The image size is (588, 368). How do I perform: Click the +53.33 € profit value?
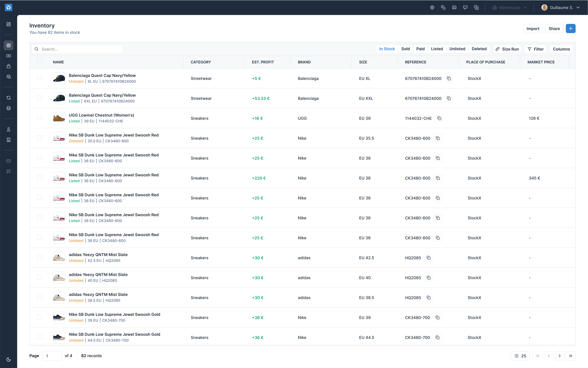[x=261, y=98]
